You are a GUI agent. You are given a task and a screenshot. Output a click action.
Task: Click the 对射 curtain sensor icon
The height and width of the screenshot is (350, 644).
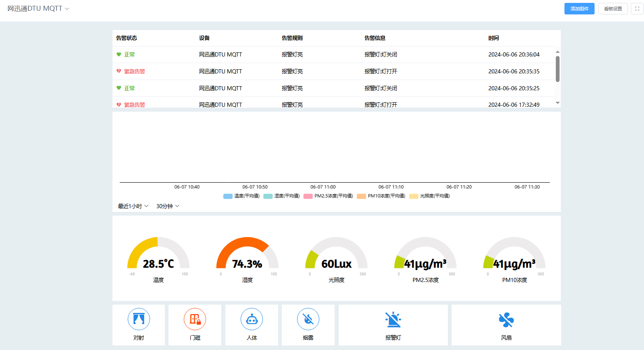[139, 319]
